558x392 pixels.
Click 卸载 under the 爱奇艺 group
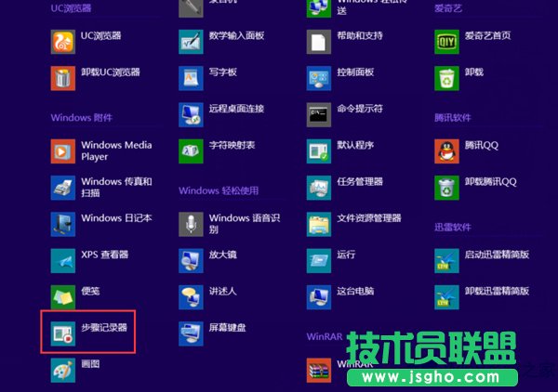447,78
